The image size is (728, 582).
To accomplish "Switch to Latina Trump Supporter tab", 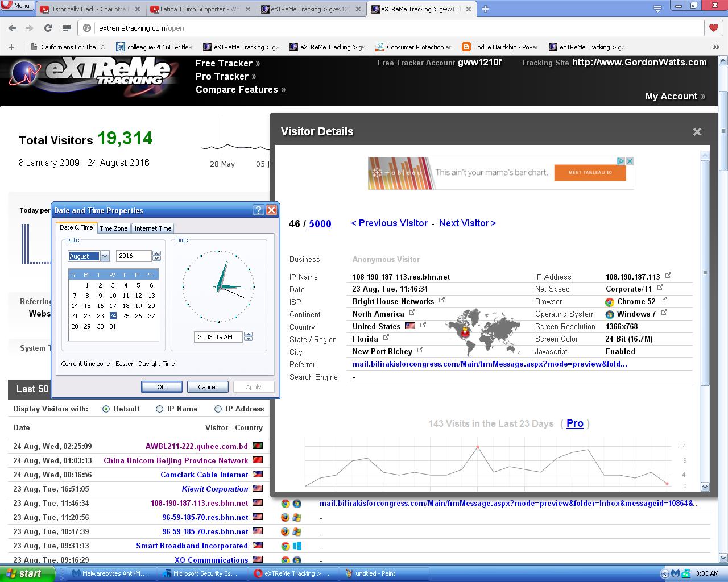I will [200, 9].
